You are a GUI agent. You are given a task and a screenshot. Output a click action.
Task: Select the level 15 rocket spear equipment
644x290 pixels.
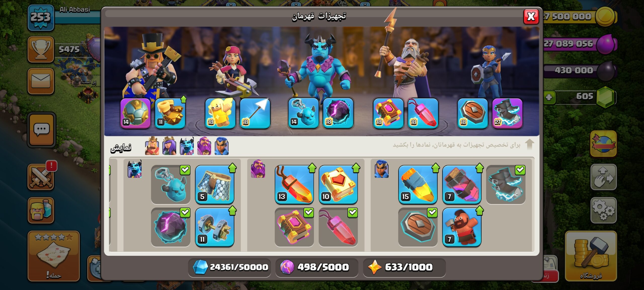tap(418, 184)
